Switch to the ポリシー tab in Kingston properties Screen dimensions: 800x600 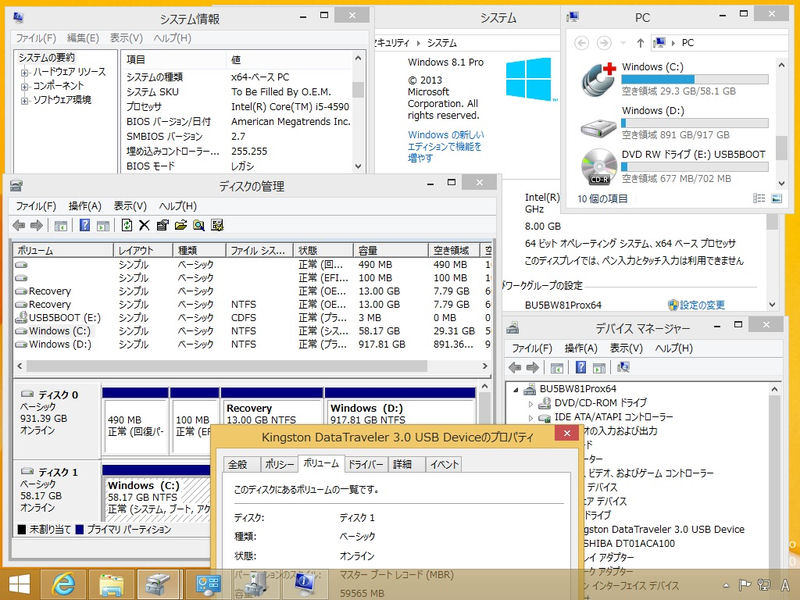[x=280, y=465]
